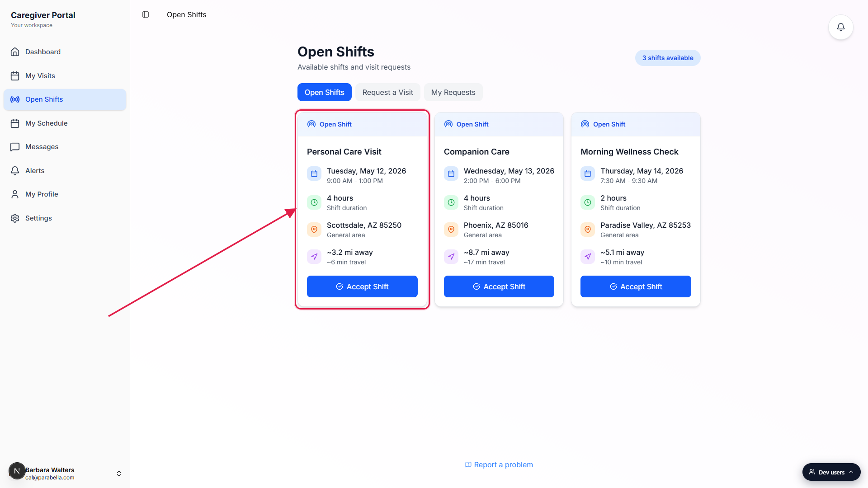Click Available shifts and visit requests subtitle
Viewport: 868px width, 488px height.
(x=354, y=67)
